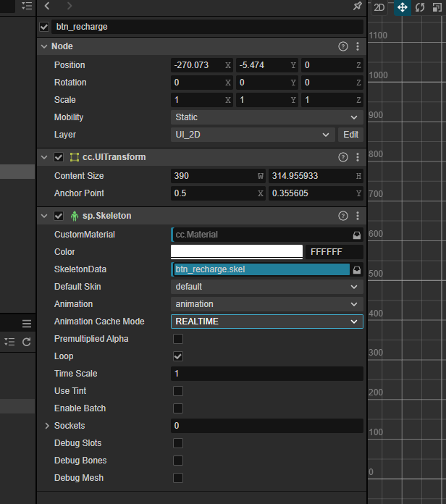Open sp.Skeleton component options menu
Image resolution: width=446 pixels, height=504 pixels.
click(358, 216)
